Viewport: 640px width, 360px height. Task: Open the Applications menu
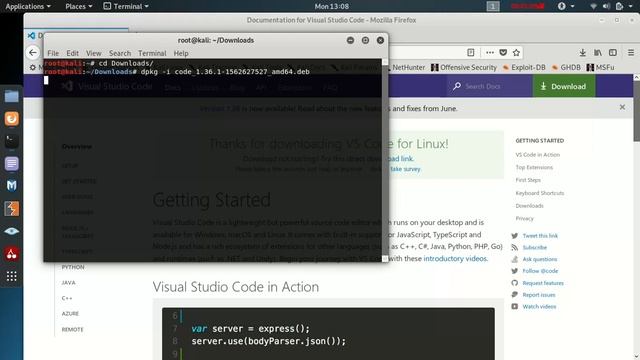pyautogui.click(x=28, y=6)
